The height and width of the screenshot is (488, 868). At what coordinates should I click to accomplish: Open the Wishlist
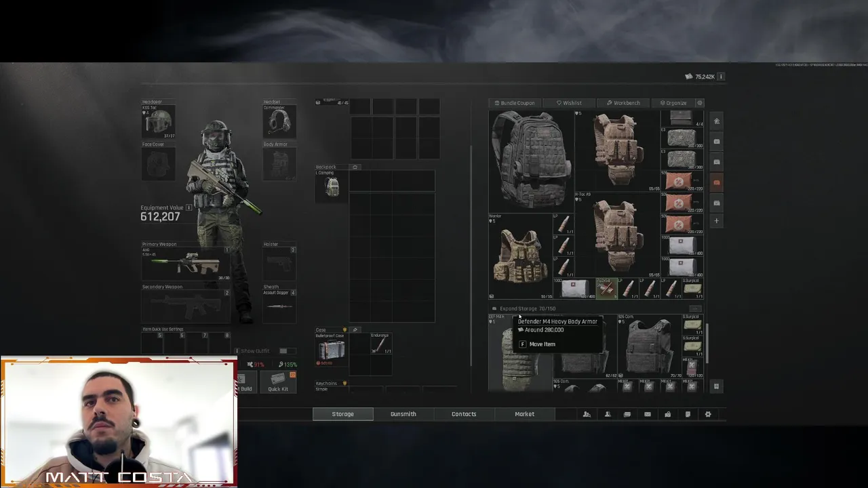coord(569,103)
